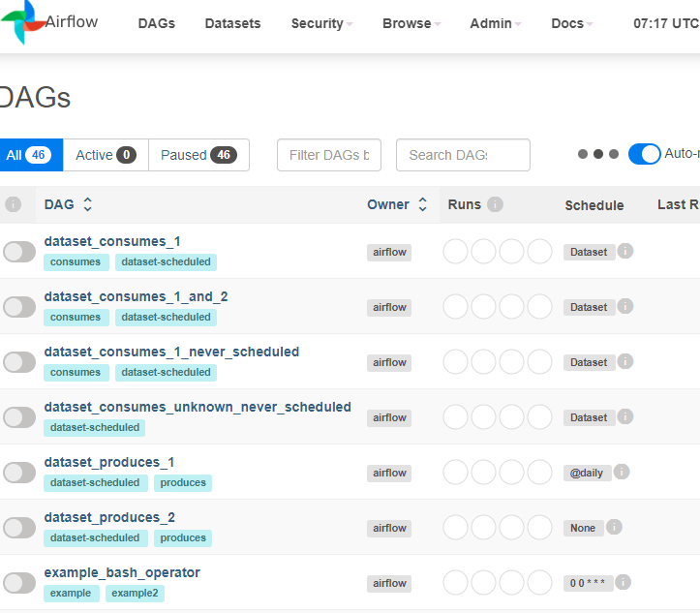Click last run circle for dataset_consumes_1
Image resolution: width=700 pixels, height=613 pixels.
pos(539,252)
